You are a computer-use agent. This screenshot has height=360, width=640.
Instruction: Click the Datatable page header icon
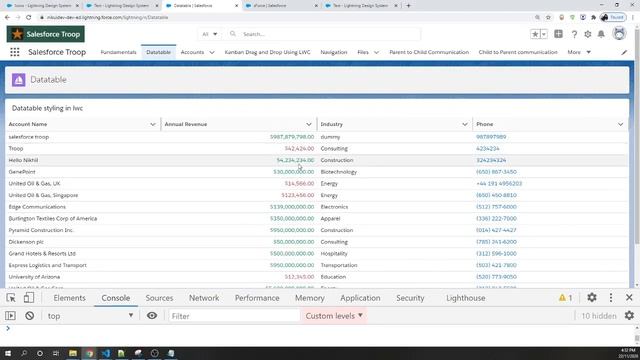[18, 80]
